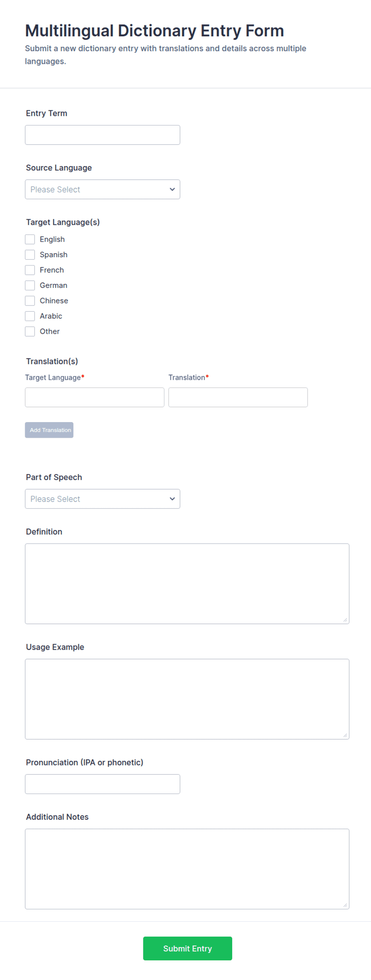Viewport: 371px width, 980px height.
Task: Click the Additional Notes text area
Action: pyautogui.click(x=187, y=869)
